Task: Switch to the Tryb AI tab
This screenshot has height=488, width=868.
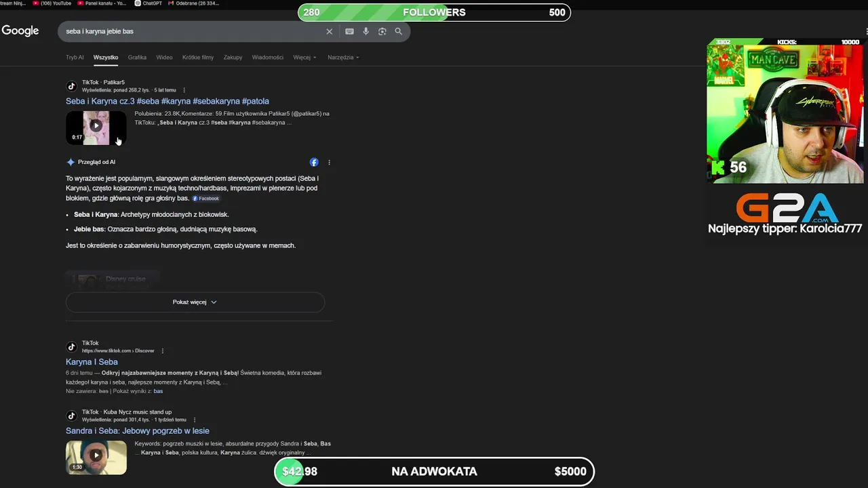Action: (75, 58)
